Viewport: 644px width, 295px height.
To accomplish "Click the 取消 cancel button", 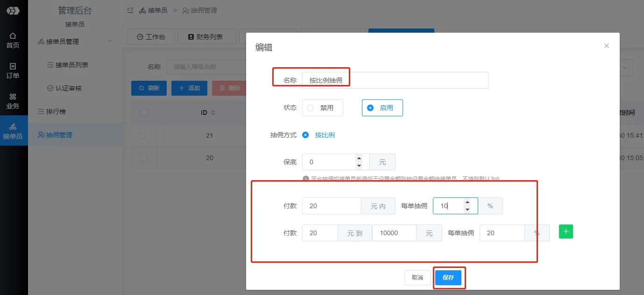I will [417, 277].
